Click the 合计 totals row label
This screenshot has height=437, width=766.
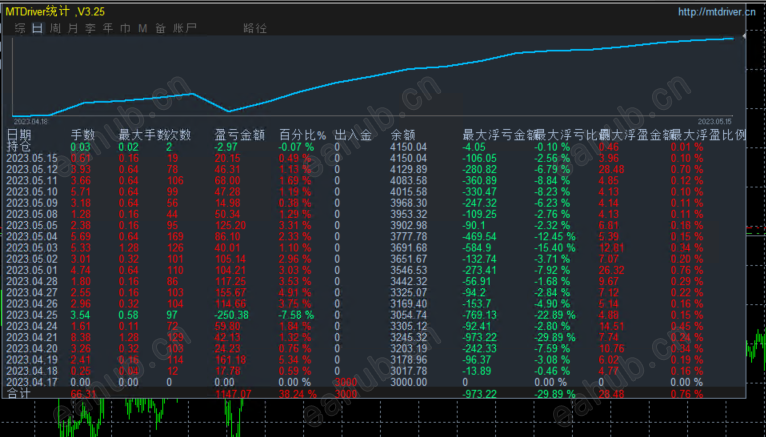(x=19, y=394)
